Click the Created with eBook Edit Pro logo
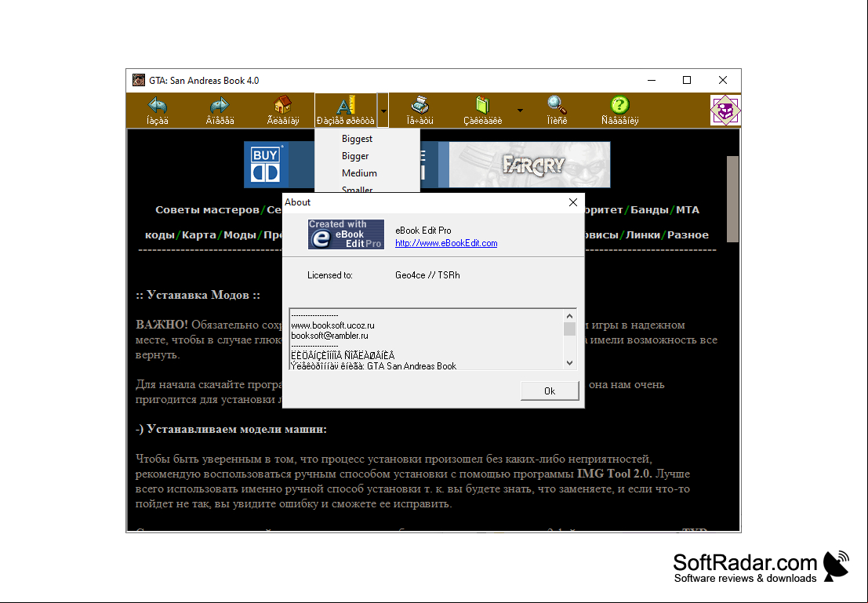The height and width of the screenshot is (603, 868). click(x=346, y=234)
